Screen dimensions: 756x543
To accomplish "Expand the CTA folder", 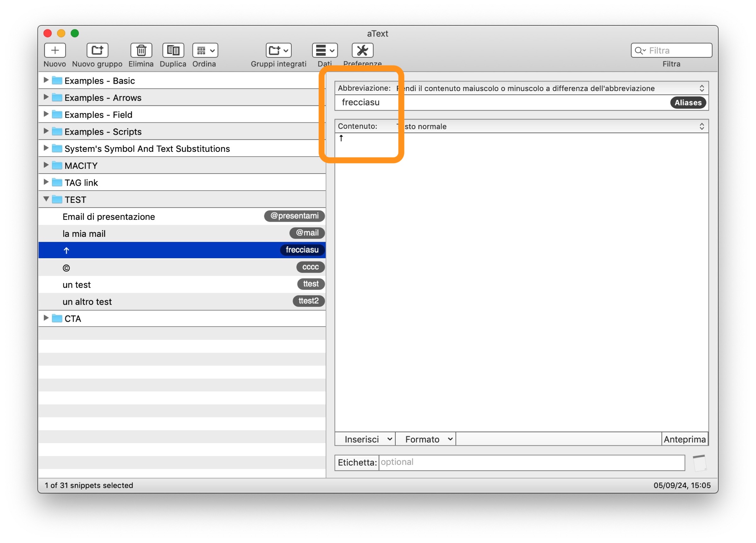I will (x=46, y=318).
